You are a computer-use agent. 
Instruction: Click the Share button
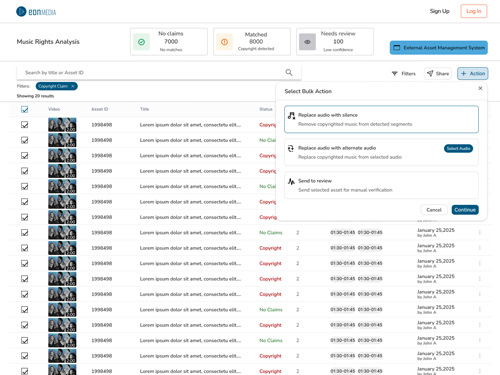438,74
